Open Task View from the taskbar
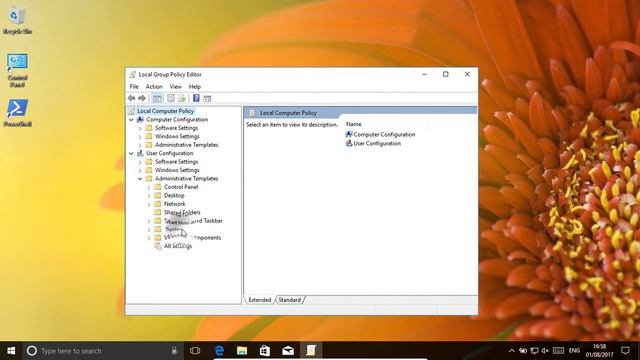This screenshot has height=360, width=640. coord(195,351)
